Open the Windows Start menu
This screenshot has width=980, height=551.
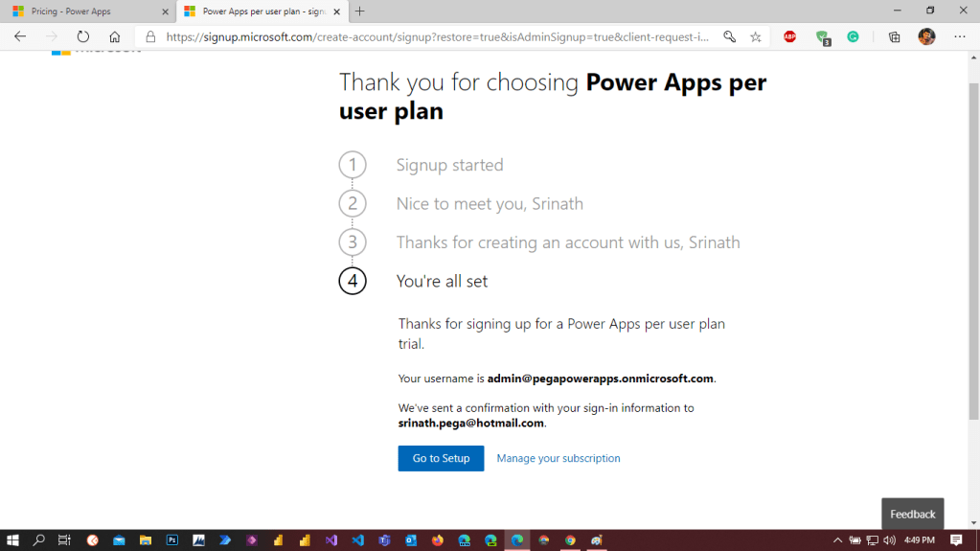tap(13, 540)
